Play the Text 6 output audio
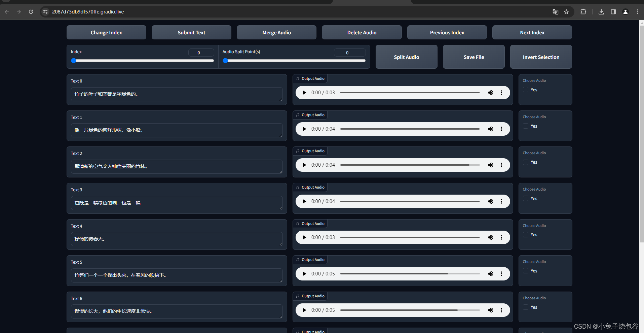The height and width of the screenshot is (333, 644). pos(304,310)
